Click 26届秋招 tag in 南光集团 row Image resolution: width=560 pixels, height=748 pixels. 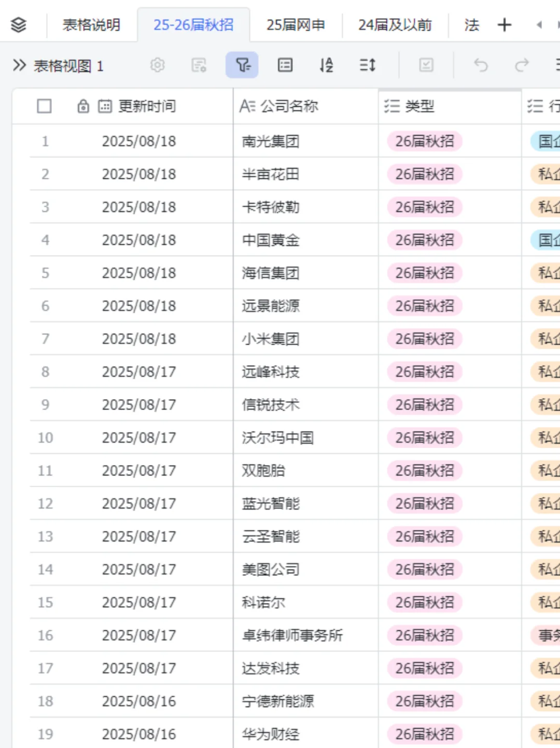[425, 141]
